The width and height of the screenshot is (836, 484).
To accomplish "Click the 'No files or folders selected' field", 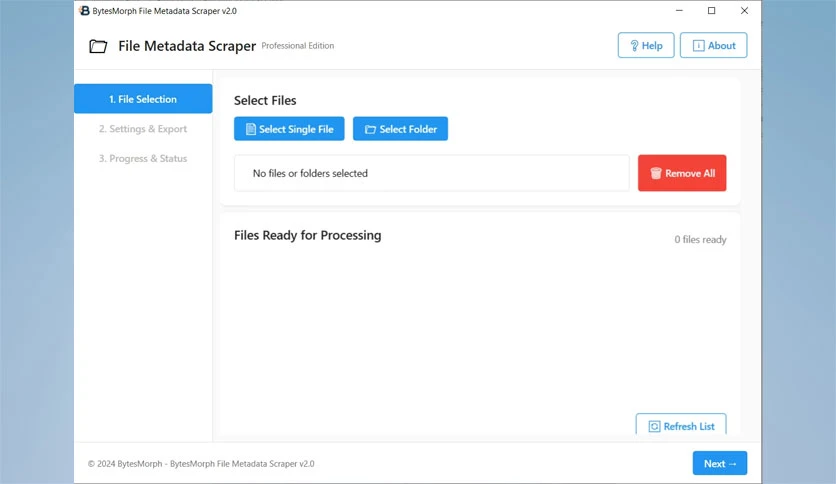I will tap(431, 173).
